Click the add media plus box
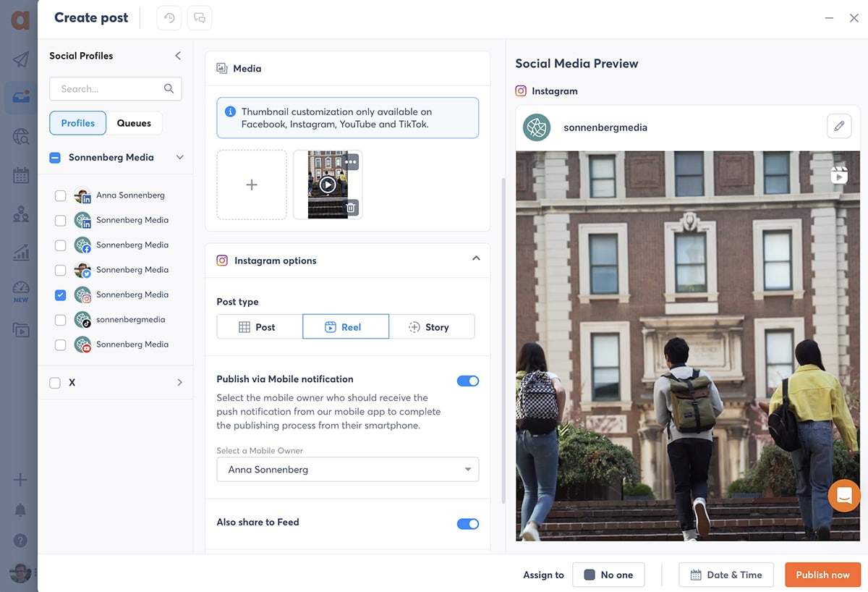 click(x=252, y=185)
